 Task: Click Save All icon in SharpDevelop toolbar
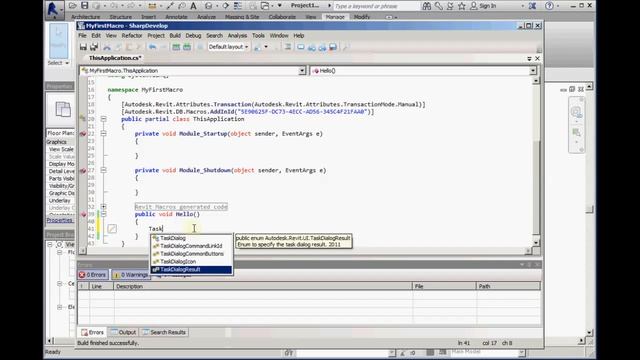(94, 47)
